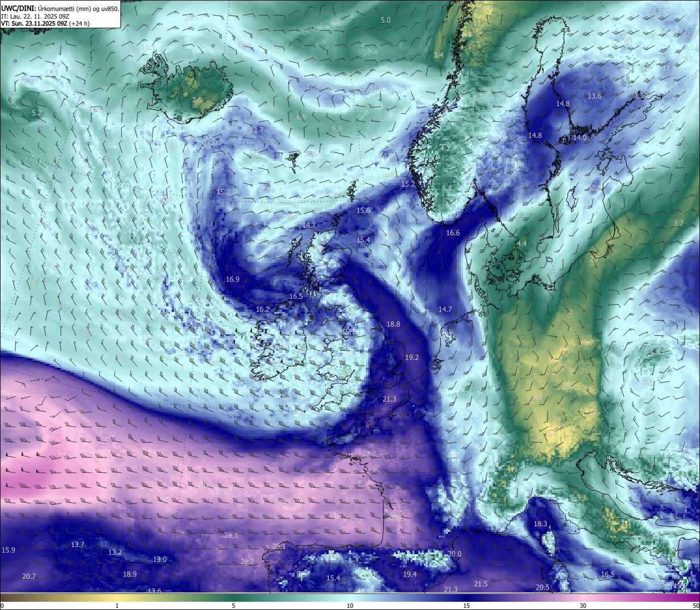Click the 20.5 value label near bottom right

click(542, 587)
